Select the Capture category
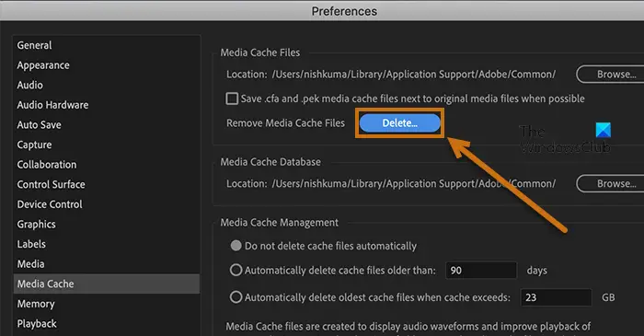The width and height of the screenshot is (644, 336). [x=35, y=145]
